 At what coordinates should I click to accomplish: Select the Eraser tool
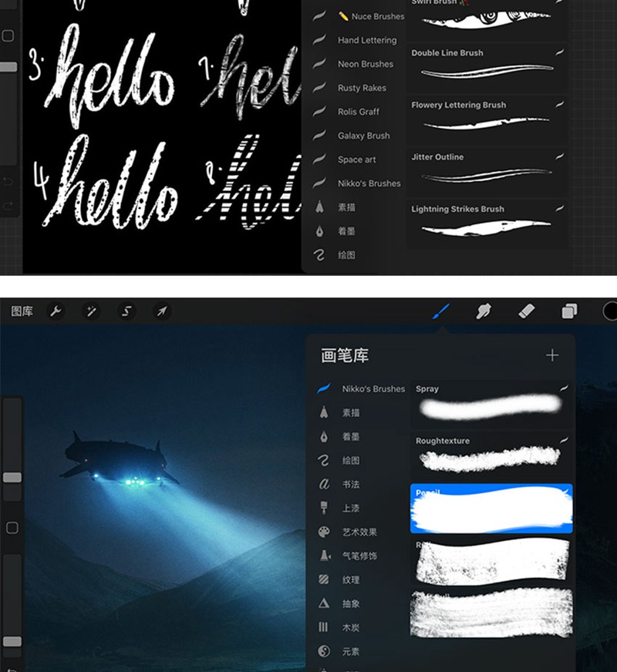527,311
